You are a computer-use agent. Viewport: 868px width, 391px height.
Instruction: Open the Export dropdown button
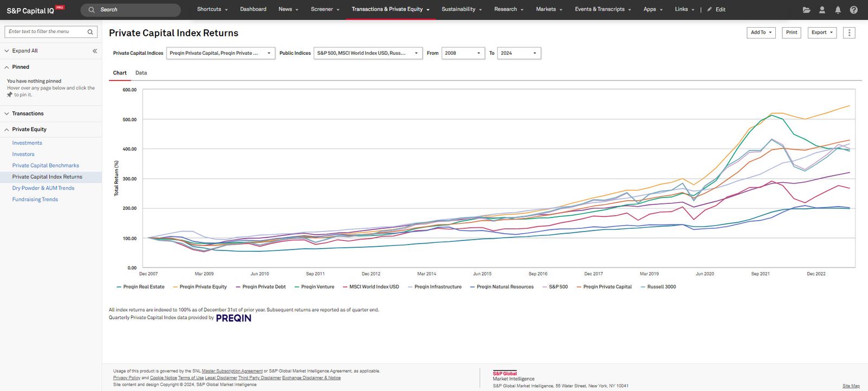[822, 33]
